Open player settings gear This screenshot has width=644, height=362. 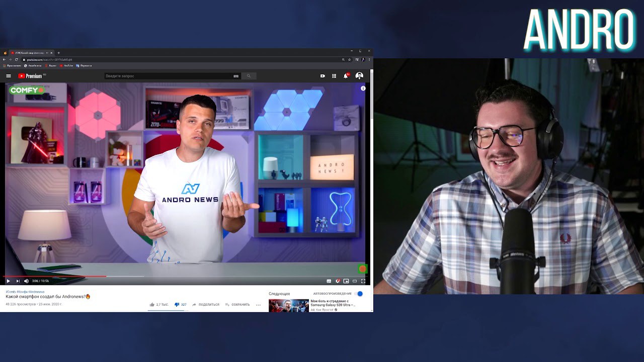[x=338, y=281]
